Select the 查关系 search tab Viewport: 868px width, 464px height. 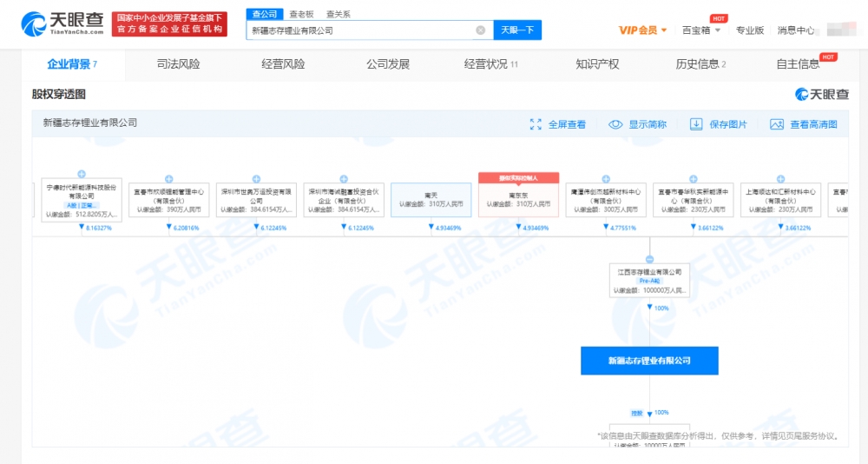pyautogui.click(x=338, y=14)
